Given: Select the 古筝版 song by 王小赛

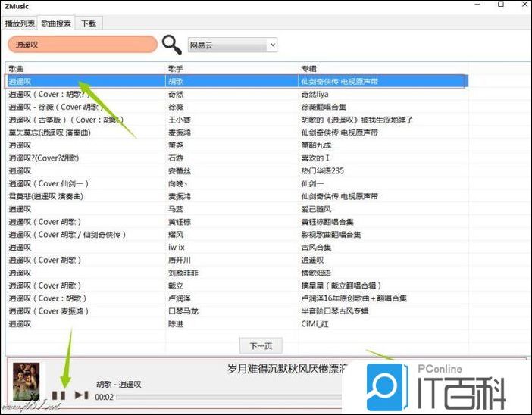Looking at the screenshot, I should click(x=236, y=120).
